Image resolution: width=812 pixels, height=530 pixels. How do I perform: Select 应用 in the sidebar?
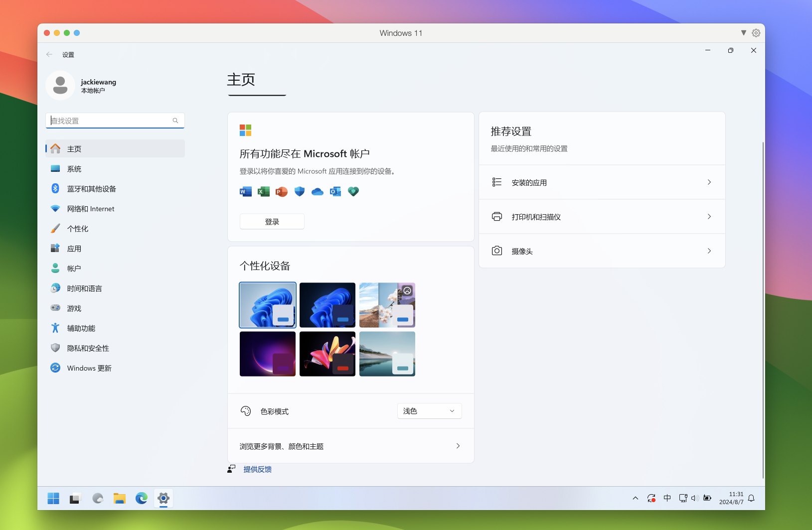[x=115, y=249]
